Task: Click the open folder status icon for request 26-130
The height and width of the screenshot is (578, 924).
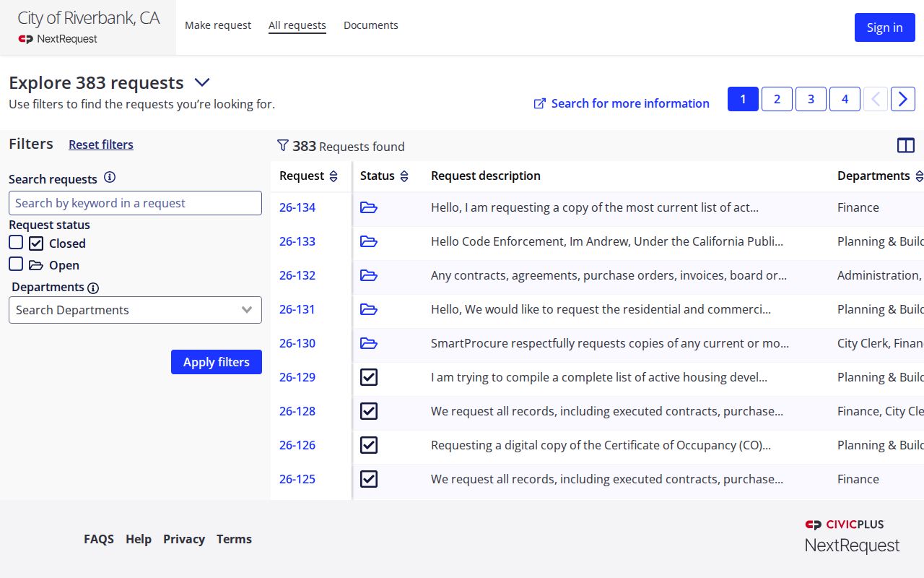Action: tap(369, 343)
